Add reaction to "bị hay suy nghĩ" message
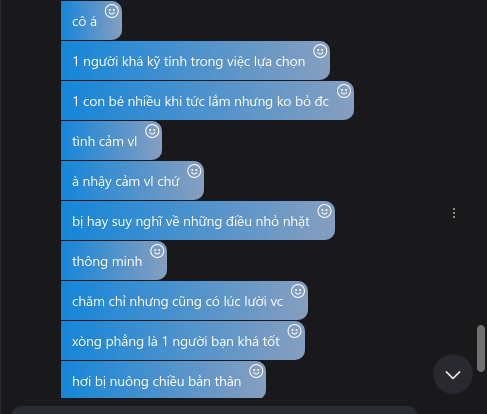 [325, 211]
